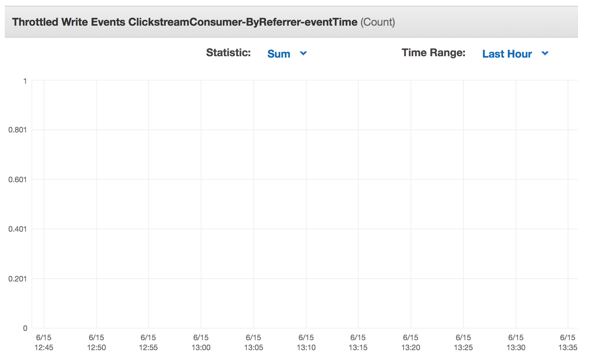The height and width of the screenshot is (364, 590).
Task: Click the chevron next to Sum
Action: point(303,53)
